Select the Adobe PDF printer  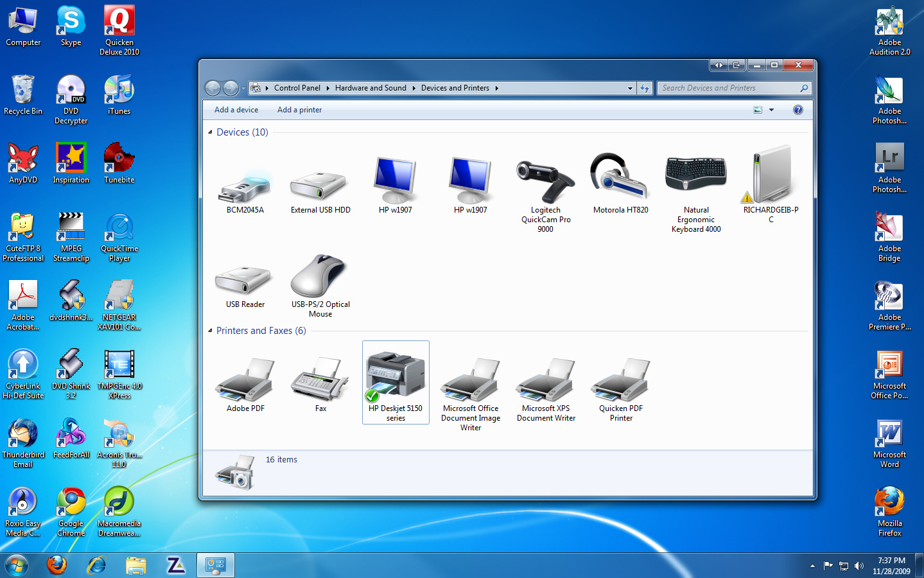pos(245,384)
